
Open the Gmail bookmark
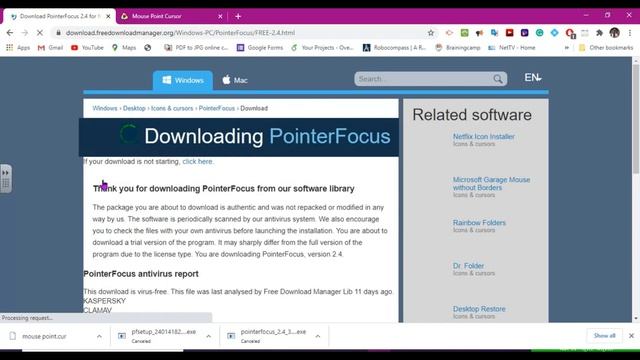click(x=51, y=48)
